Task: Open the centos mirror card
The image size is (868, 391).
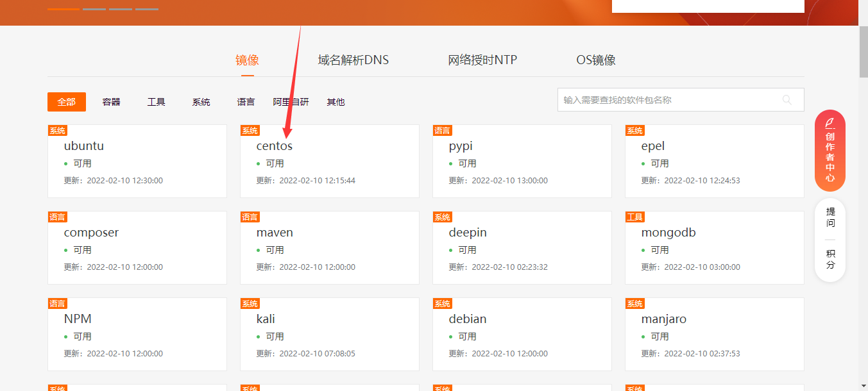Action: click(330, 161)
